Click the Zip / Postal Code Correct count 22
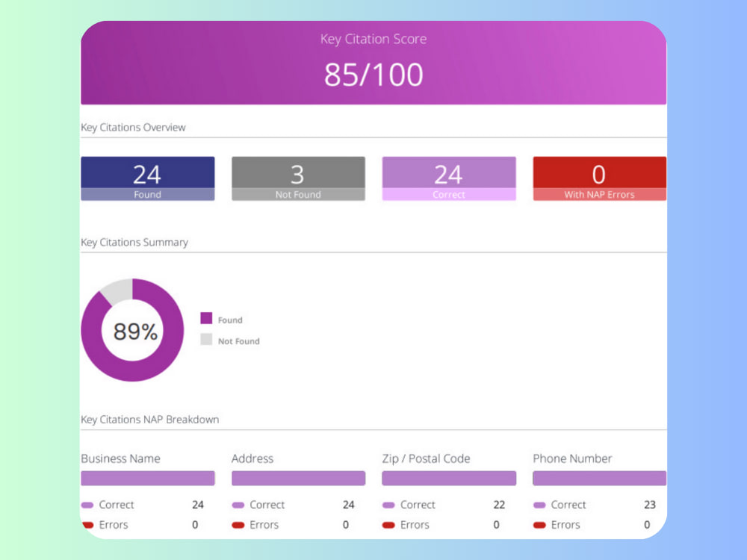Viewport: 747px width, 560px height. click(x=499, y=505)
